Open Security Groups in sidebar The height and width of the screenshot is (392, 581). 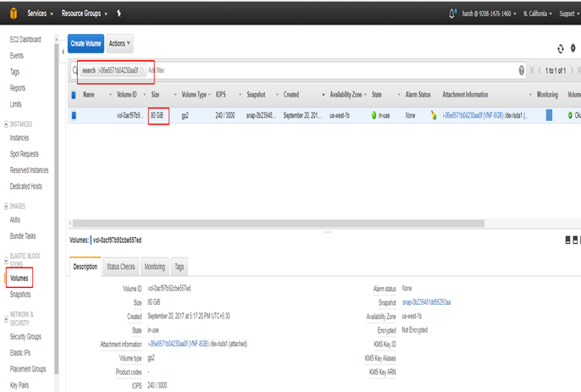[x=25, y=337]
